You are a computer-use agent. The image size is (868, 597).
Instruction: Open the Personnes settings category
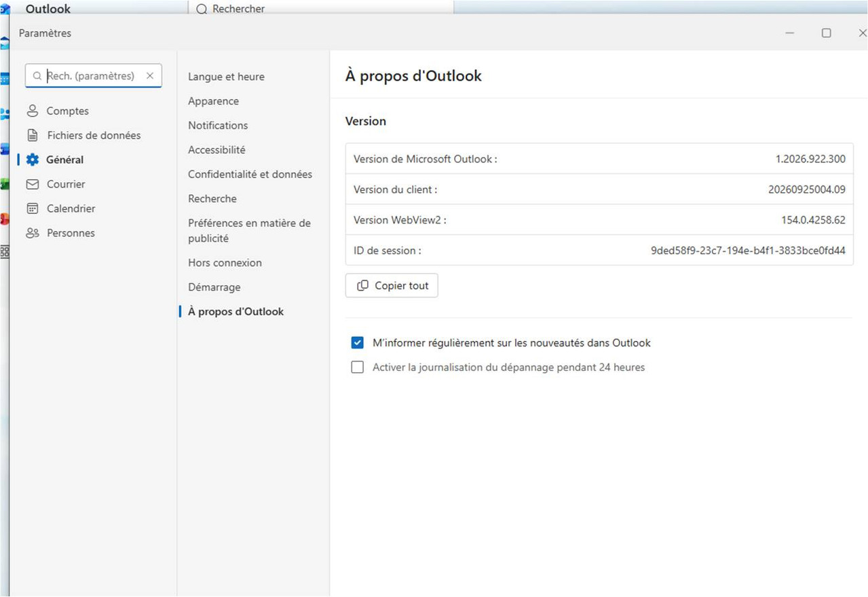71,233
